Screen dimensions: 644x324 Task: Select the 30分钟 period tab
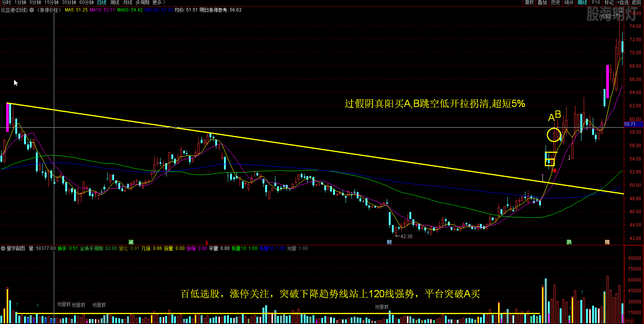(69, 2)
